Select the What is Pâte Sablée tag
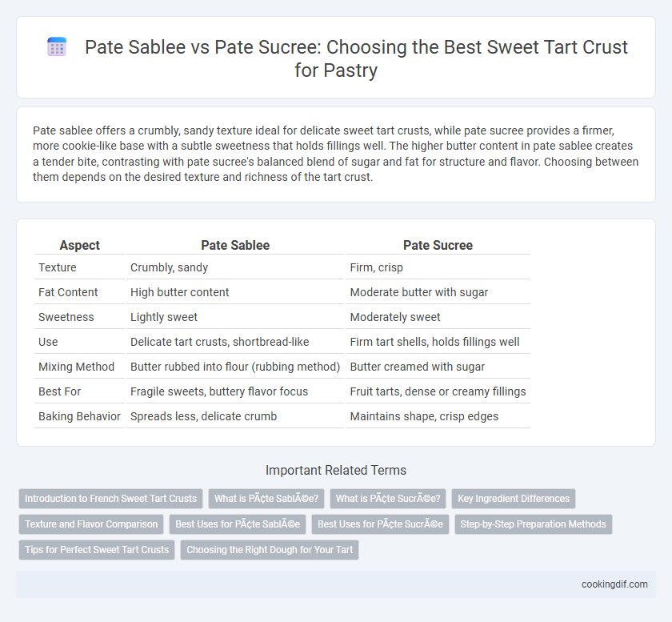Viewport: 672px width, 622px height. click(266, 499)
